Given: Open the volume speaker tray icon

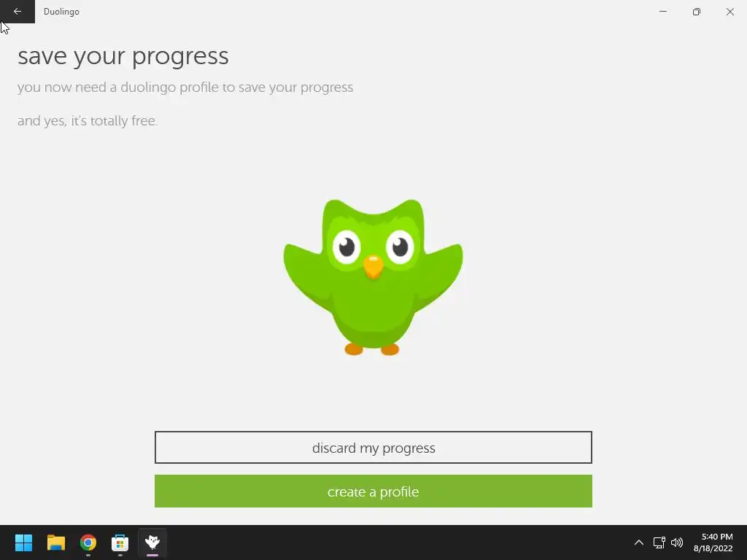Looking at the screenshot, I should tap(677, 542).
